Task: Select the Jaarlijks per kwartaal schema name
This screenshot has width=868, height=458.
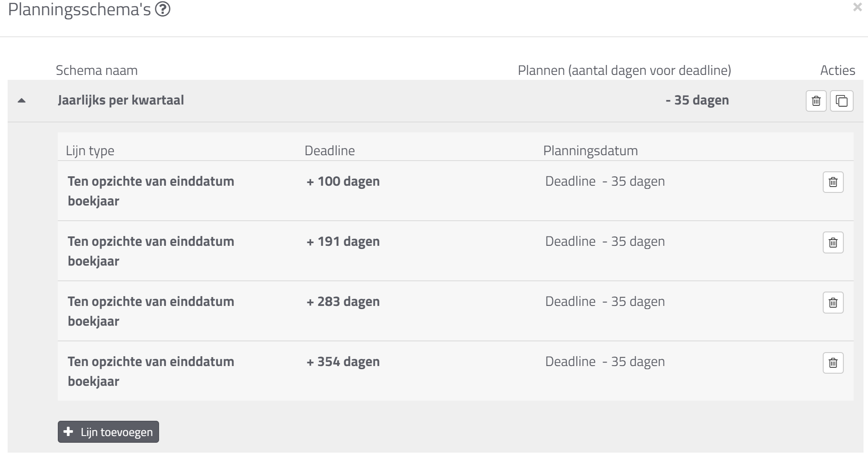Action: click(121, 100)
